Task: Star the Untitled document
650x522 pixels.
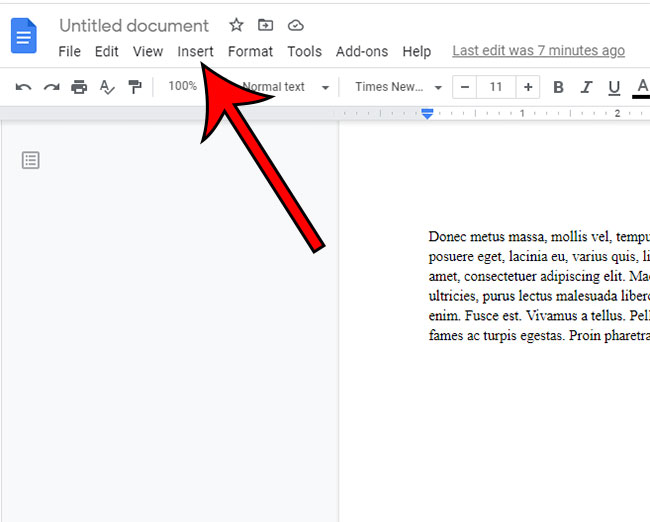Action: (236, 25)
